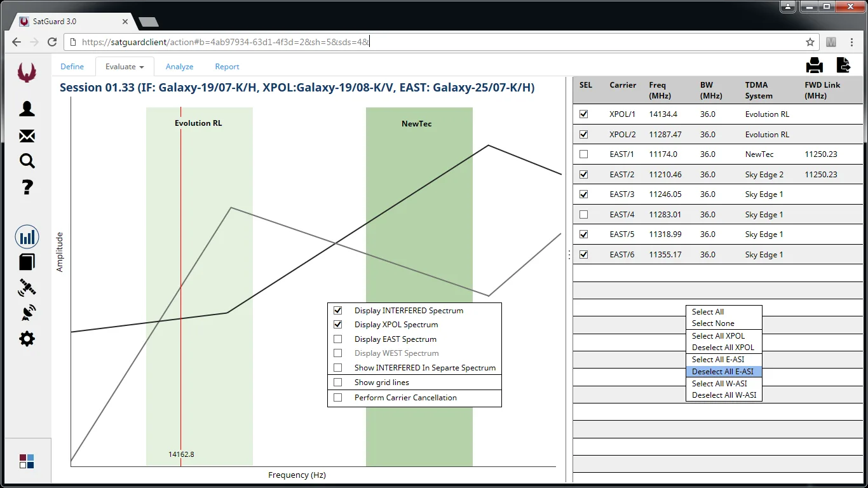Switch to the Define tab
The height and width of the screenshot is (488, 868).
click(x=72, y=67)
